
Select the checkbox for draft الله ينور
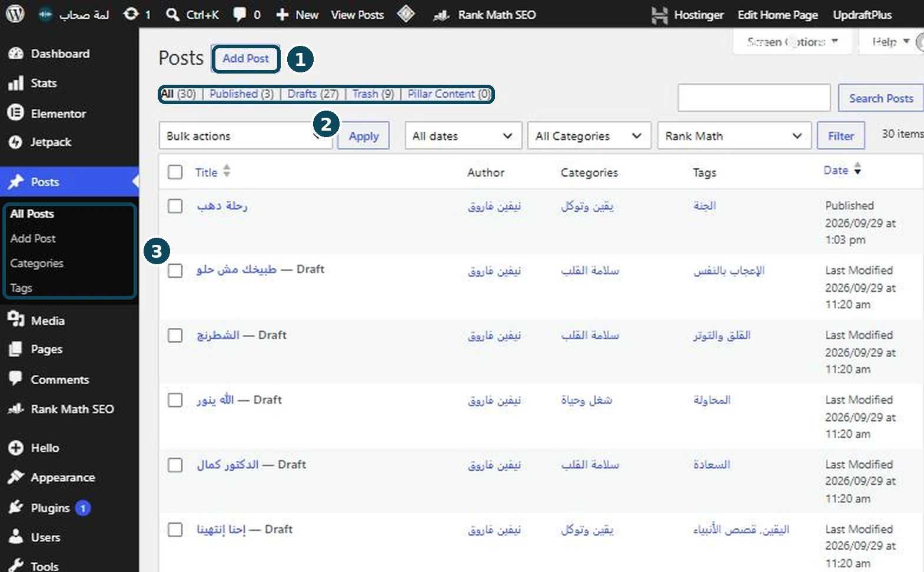click(175, 400)
